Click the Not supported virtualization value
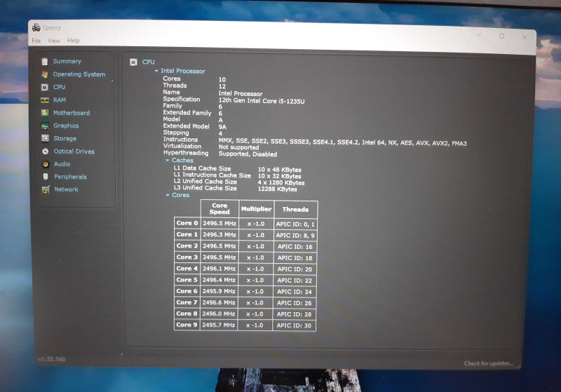The width and height of the screenshot is (561, 392). 238,147
